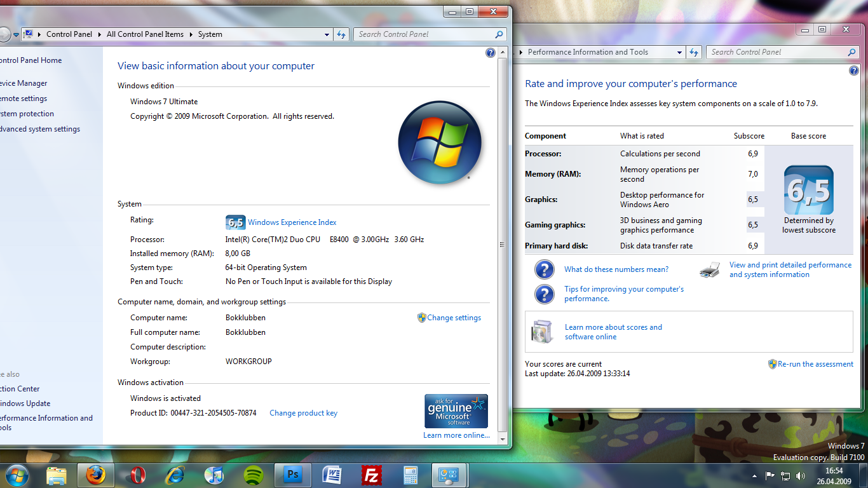Click Search Control Panel field in System window
The width and height of the screenshot is (868, 488).
[431, 34]
